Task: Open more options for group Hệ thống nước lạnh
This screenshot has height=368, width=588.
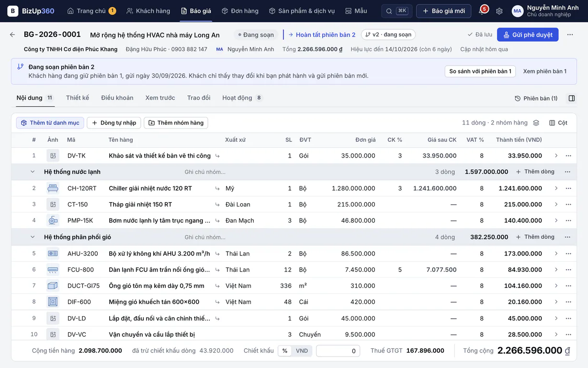Action: [x=567, y=172]
